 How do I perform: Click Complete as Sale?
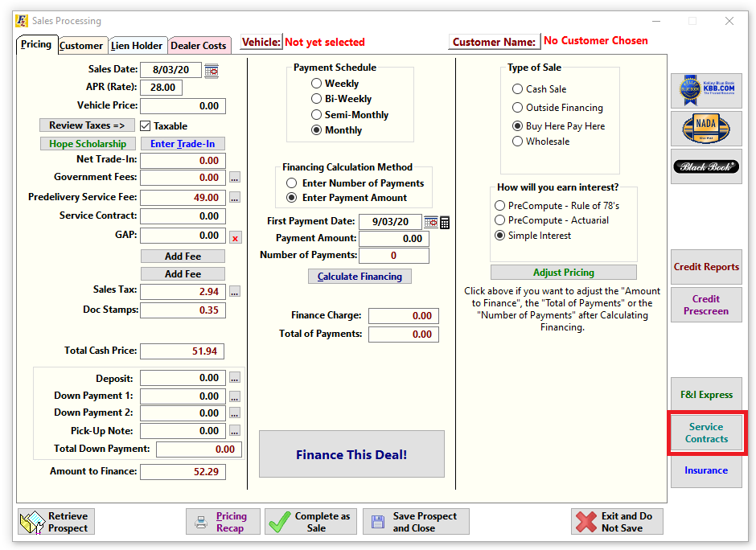point(310,522)
